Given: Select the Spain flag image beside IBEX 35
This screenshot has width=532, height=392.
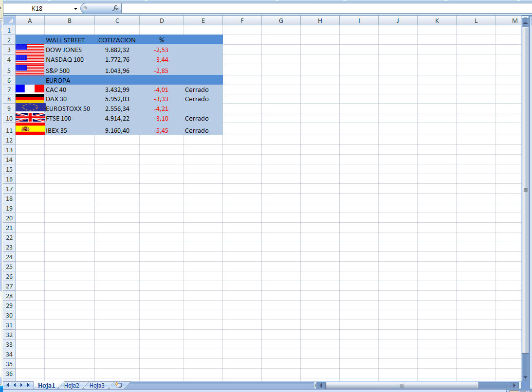Looking at the screenshot, I should point(30,129).
